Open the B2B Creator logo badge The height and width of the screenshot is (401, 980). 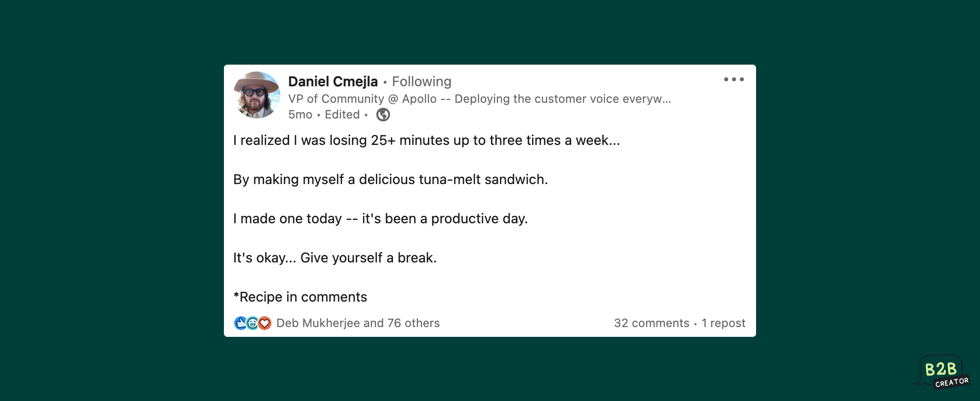943,371
